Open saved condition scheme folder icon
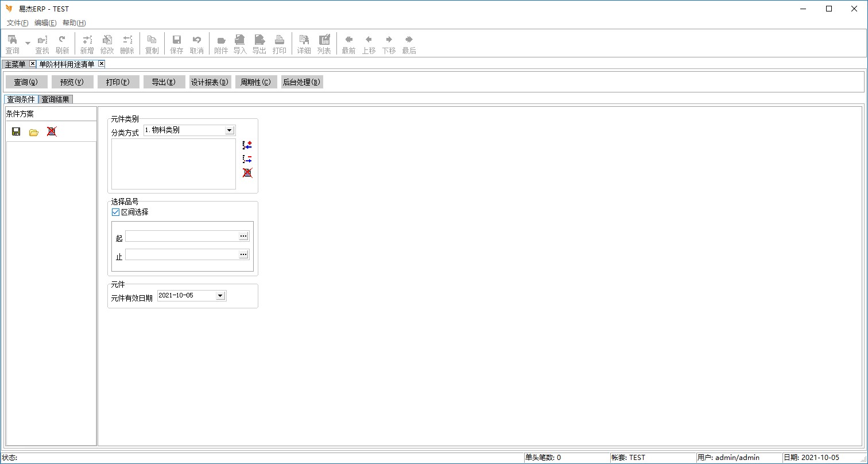Image resolution: width=868 pixels, height=464 pixels. click(34, 132)
